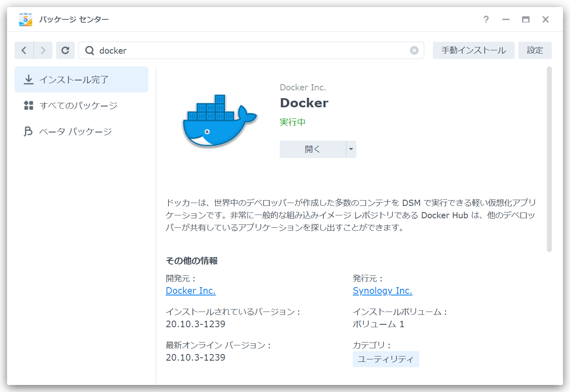Go back with the left arrow button
This screenshot has height=392, width=570.
pos(24,50)
